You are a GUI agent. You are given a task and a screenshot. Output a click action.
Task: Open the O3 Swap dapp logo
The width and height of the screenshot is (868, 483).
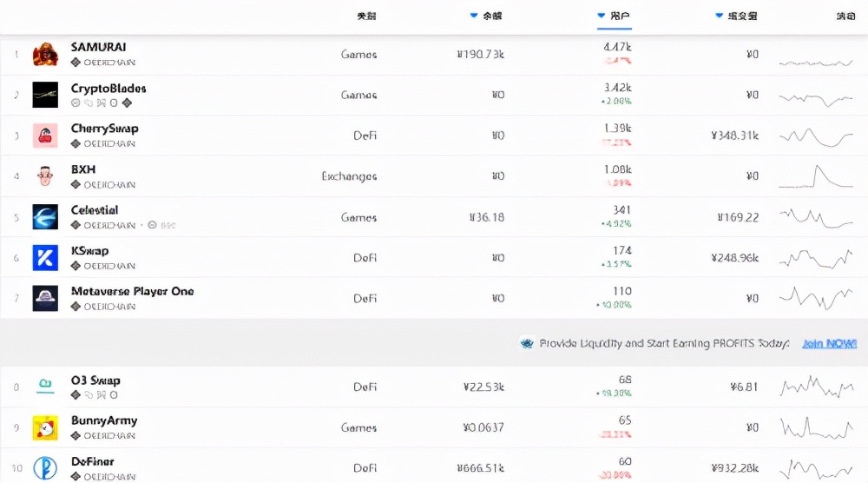click(45, 387)
